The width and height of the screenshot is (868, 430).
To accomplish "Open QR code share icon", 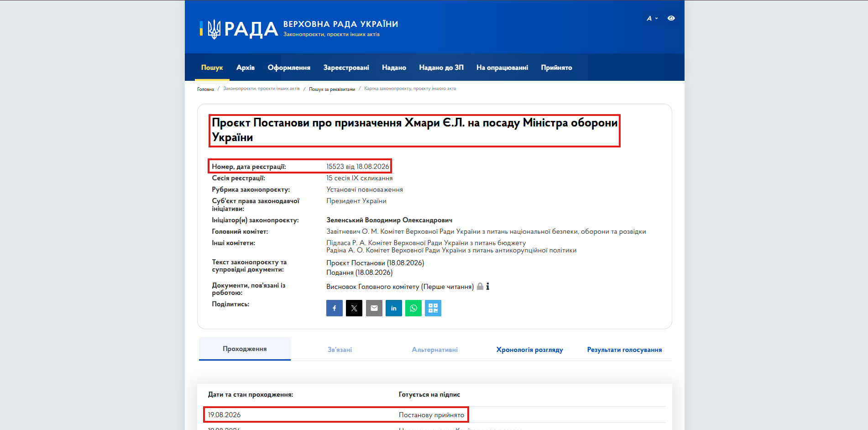I will (433, 308).
